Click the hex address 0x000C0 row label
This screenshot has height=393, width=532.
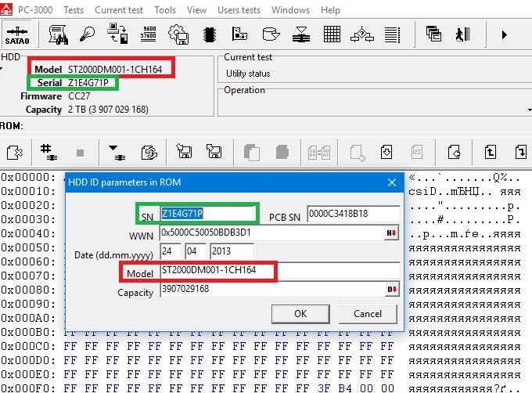click(x=28, y=347)
